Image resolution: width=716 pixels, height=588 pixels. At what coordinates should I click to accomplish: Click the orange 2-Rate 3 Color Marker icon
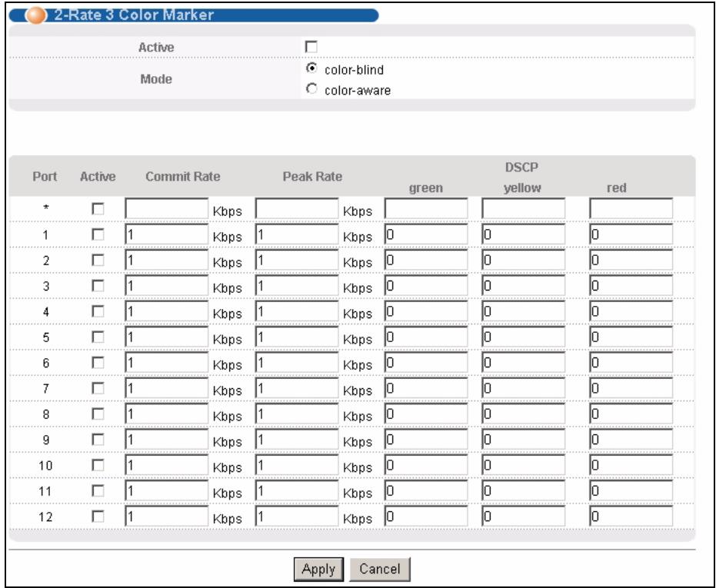pos(35,15)
